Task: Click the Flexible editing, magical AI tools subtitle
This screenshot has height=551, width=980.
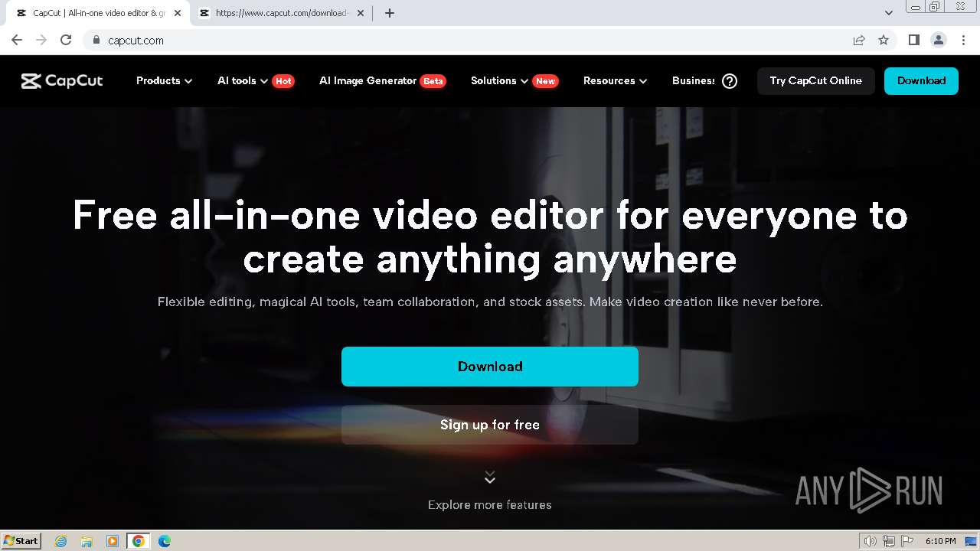Action: pyautogui.click(x=490, y=302)
